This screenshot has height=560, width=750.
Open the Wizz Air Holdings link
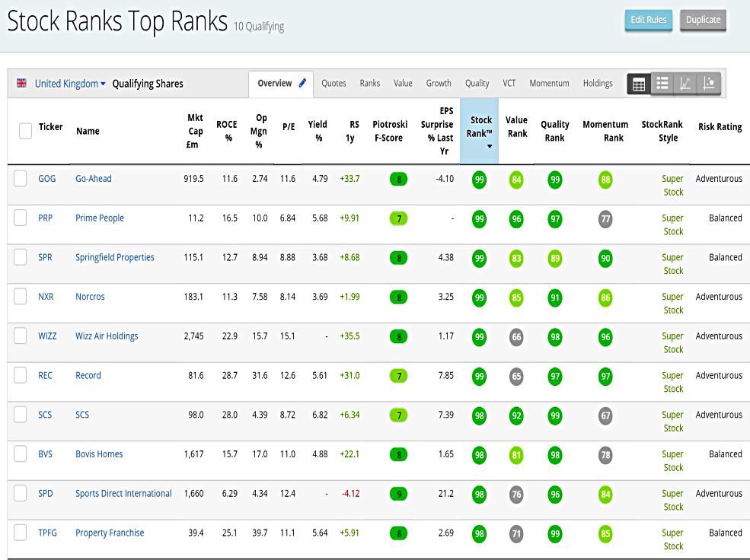(107, 336)
